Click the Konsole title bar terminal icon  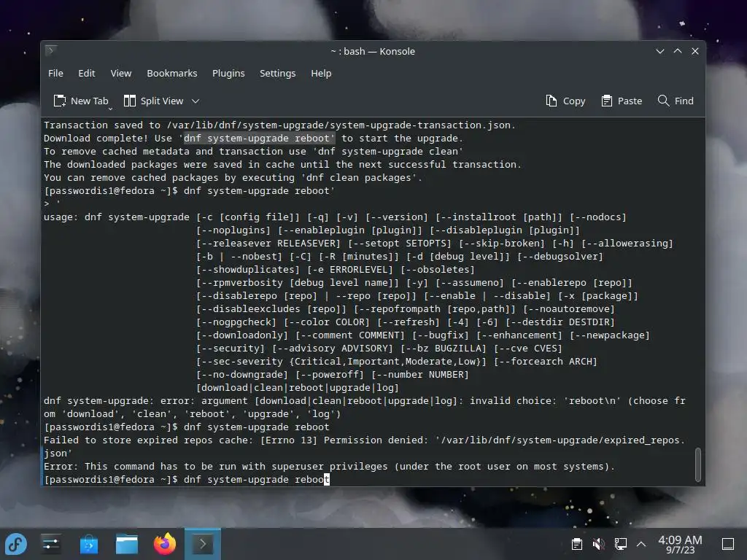[x=51, y=50]
